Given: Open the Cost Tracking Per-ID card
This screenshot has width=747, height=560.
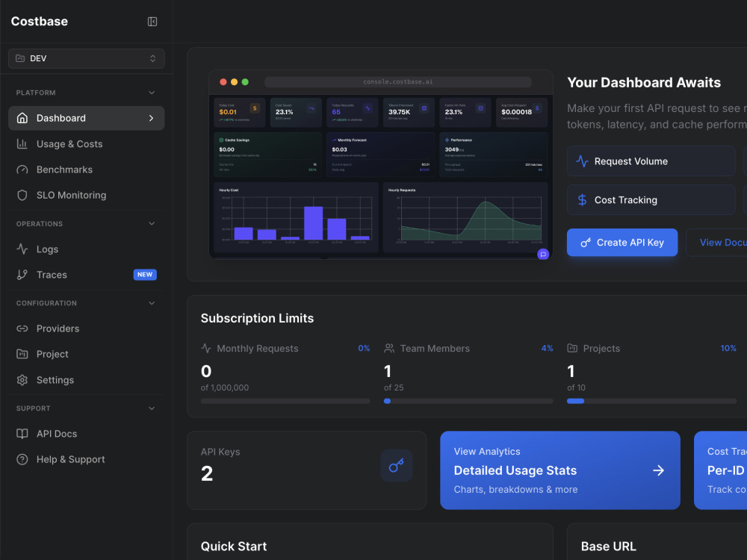Looking at the screenshot, I should click(x=720, y=470).
